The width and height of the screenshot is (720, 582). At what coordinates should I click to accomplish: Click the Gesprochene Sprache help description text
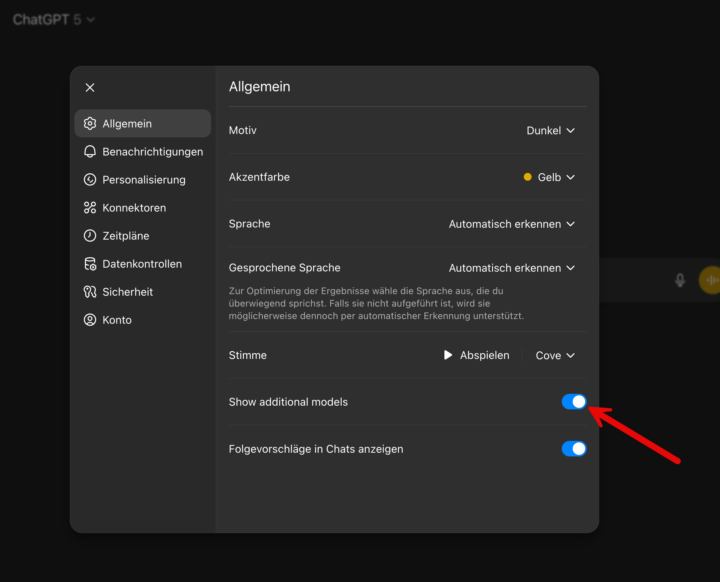click(376, 303)
